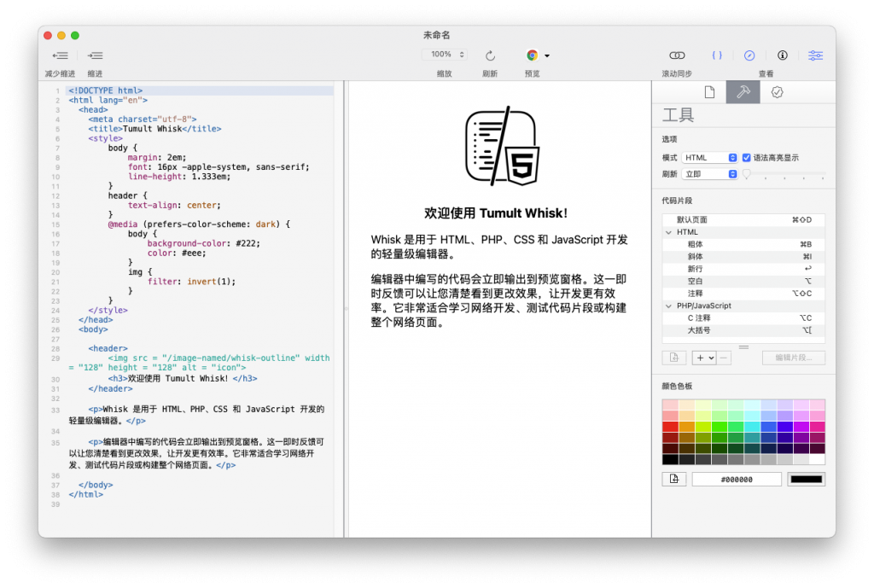Select the 粗体 snippet
Screen dimensions: 874x588
[x=743, y=244]
